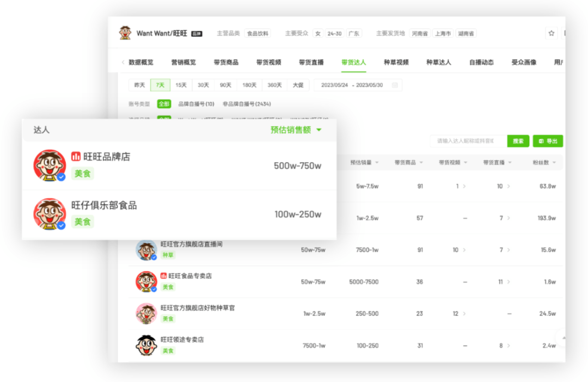Select the 360天 time range
The image size is (588, 382).
coord(274,85)
